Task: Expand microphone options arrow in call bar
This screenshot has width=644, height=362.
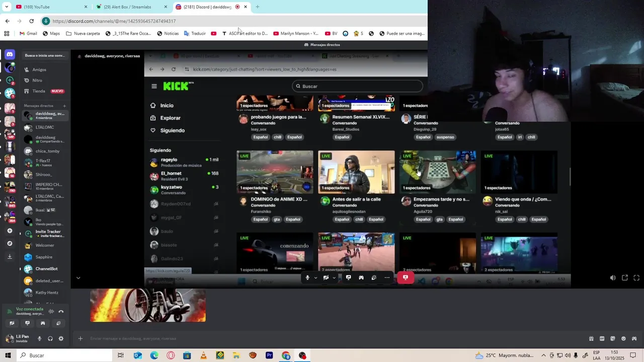Action: pyautogui.click(x=315, y=278)
